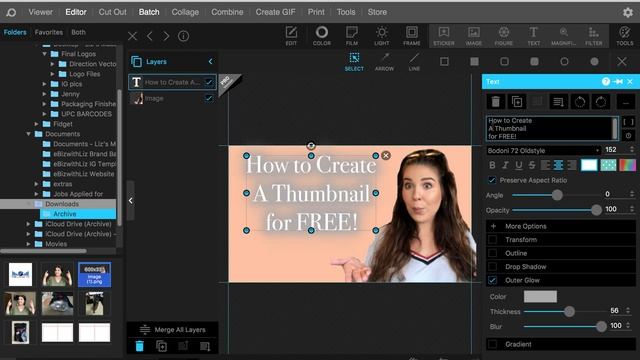Open the Create GIF tab
The height and width of the screenshot is (360, 640).
275,12
